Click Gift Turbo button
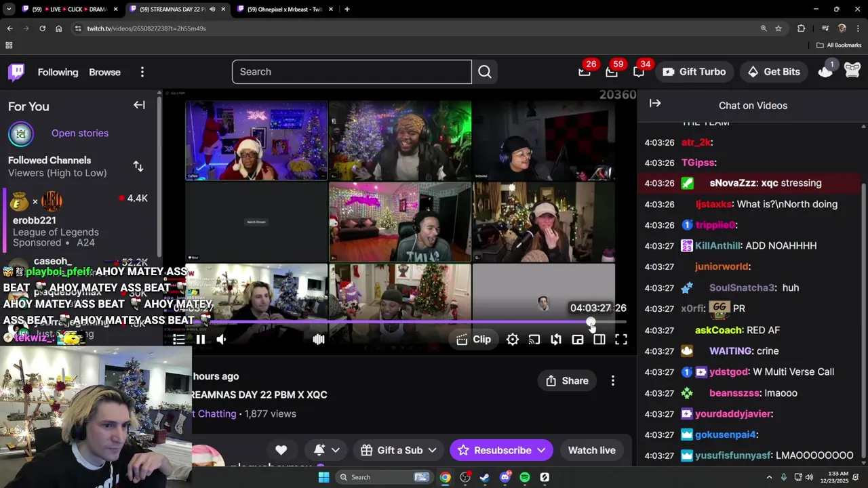This screenshot has height=488, width=868. tap(694, 72)
